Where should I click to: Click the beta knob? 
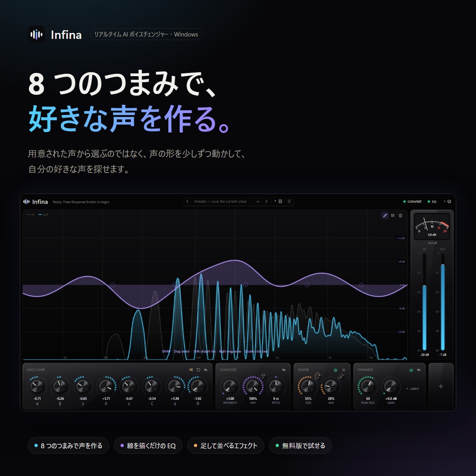pos(60,386)
